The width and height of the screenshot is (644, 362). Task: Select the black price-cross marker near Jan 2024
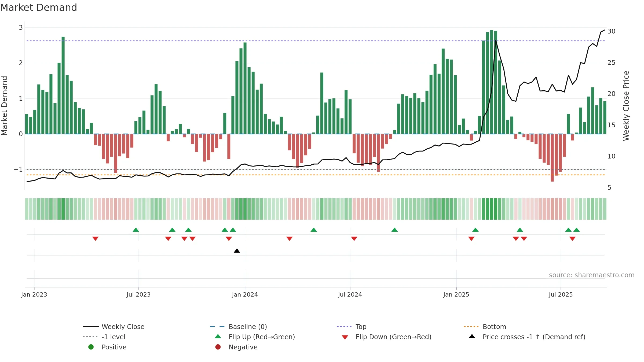(237, 251)
